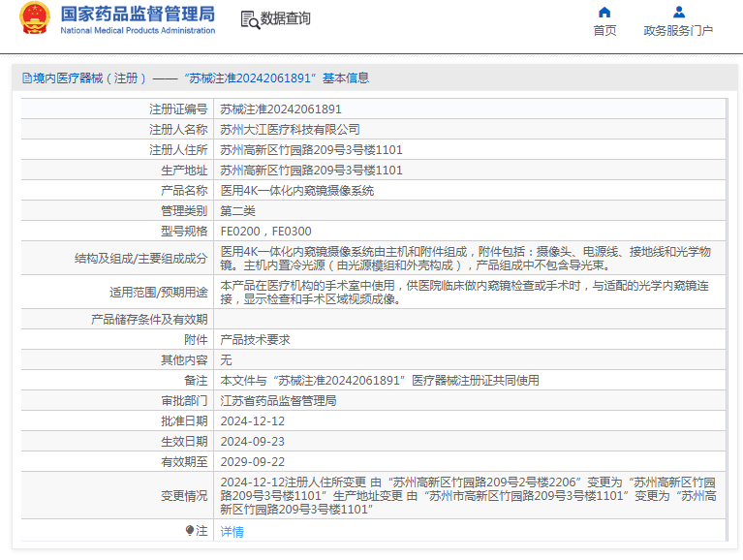Screen dimensions: 743x560
Task: Click the 注册人名称 label
Action: 178,129
